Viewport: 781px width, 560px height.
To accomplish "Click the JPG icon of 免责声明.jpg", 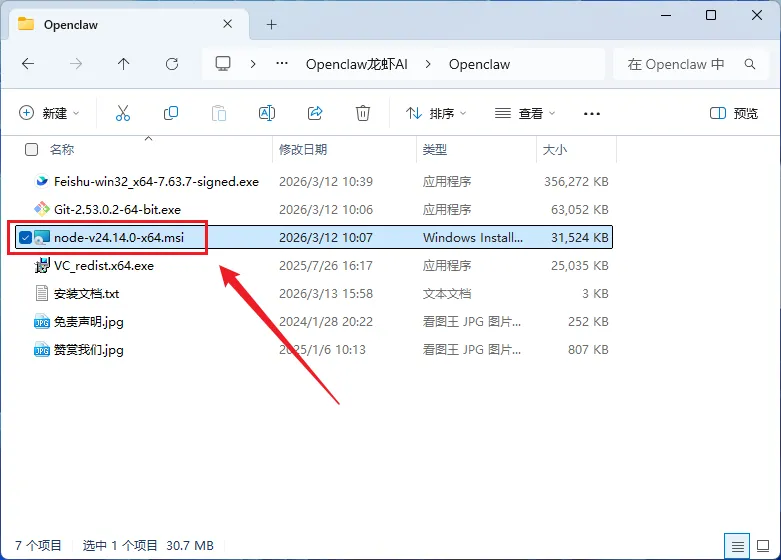I will (42, 322).
